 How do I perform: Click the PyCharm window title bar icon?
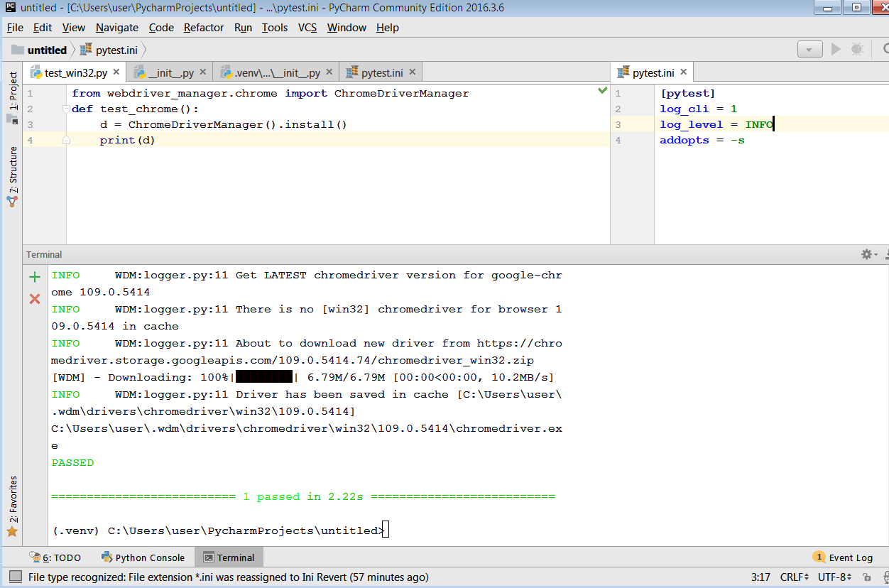coord(11,8)
